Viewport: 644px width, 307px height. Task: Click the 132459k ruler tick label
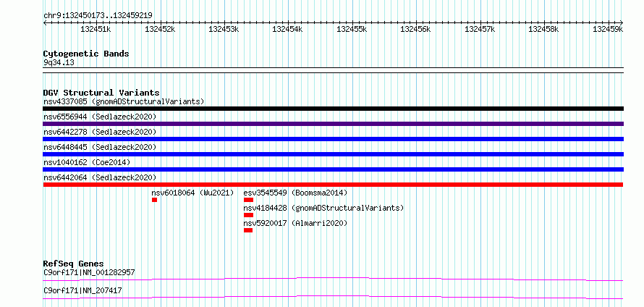(608, 29)
